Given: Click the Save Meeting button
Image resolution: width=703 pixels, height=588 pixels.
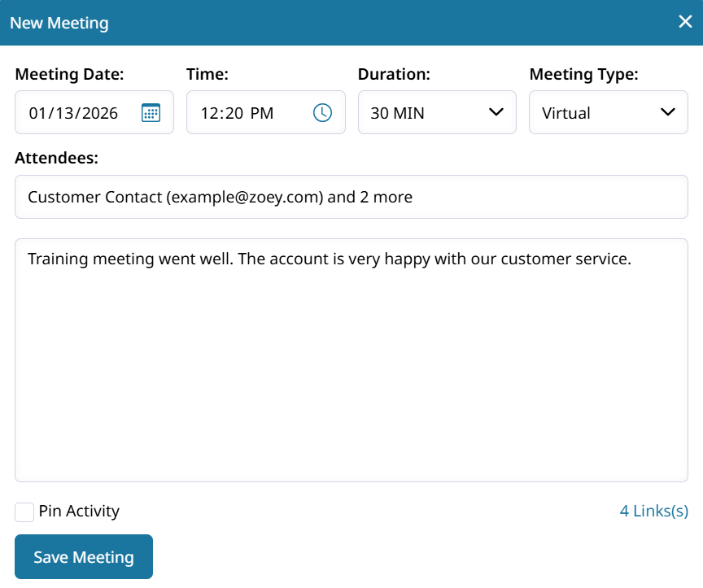Looking at the screenshot, I should [x=84, y=557].
